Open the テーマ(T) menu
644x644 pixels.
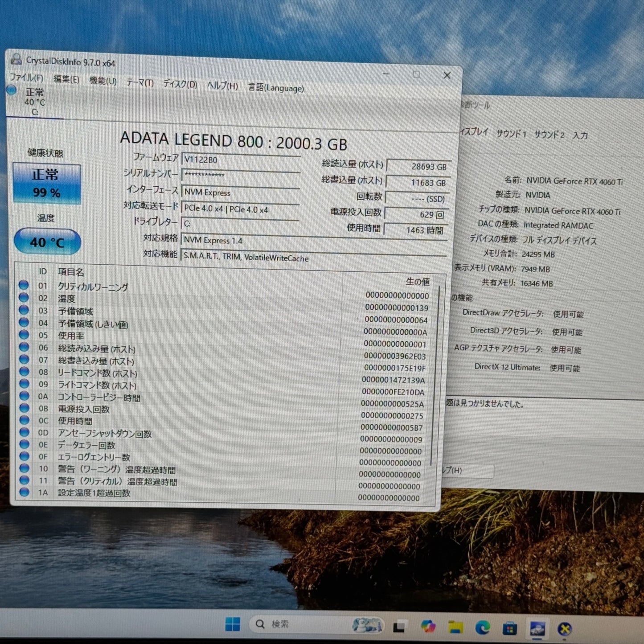[x=139, y=82]
